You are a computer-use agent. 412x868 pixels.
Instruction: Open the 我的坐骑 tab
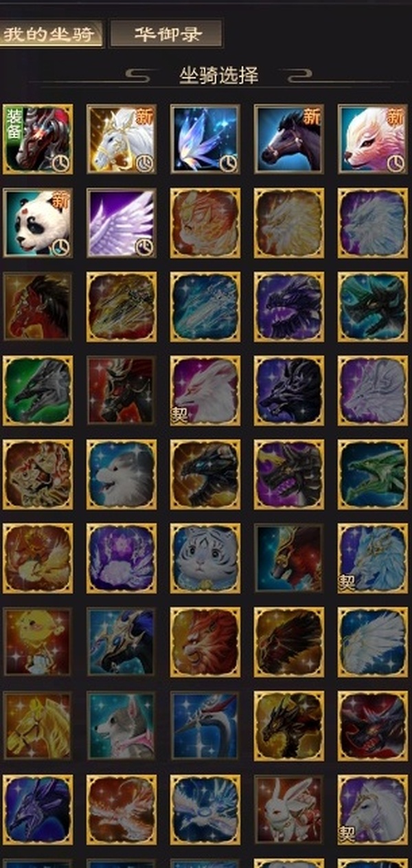51,33
